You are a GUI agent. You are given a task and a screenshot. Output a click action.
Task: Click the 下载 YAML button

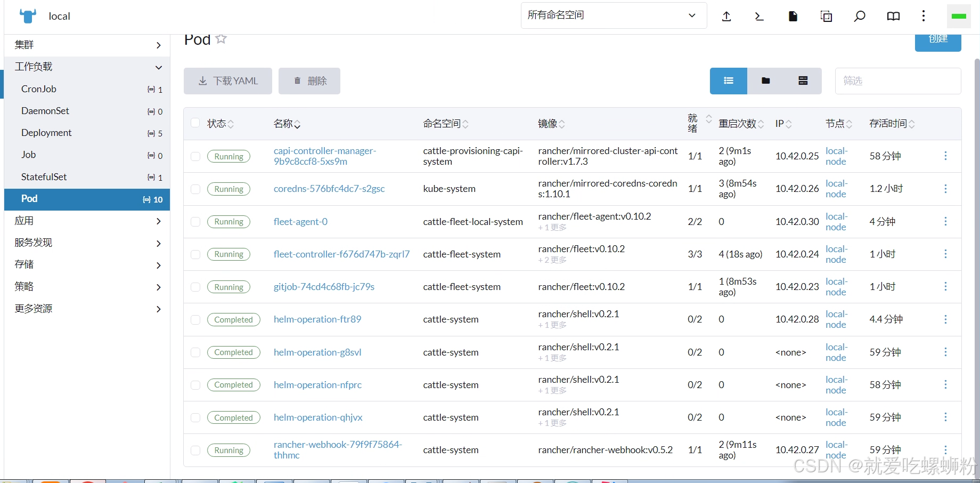pyautogui.click(x=228, y=81)
